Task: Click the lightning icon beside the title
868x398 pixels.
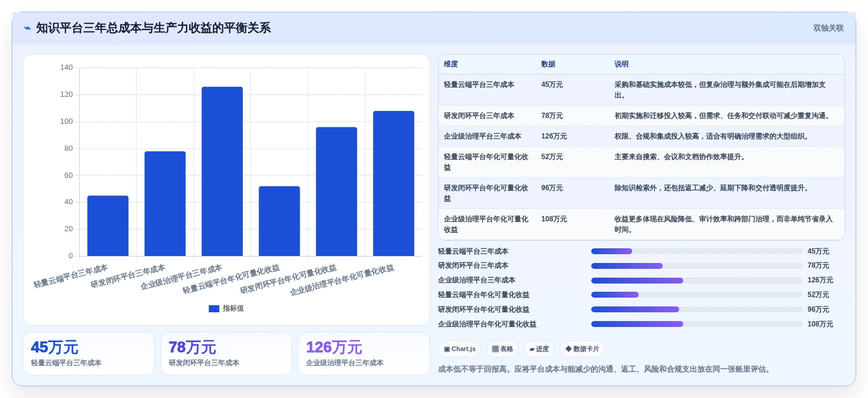Action: coord(28,28)
